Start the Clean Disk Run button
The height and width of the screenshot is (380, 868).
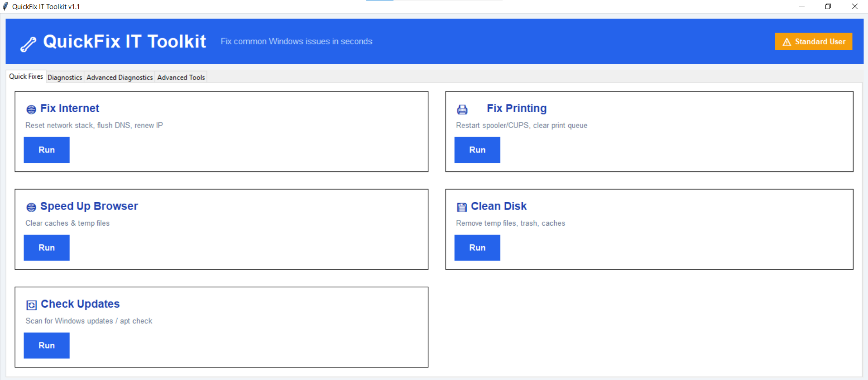[477, 247]
